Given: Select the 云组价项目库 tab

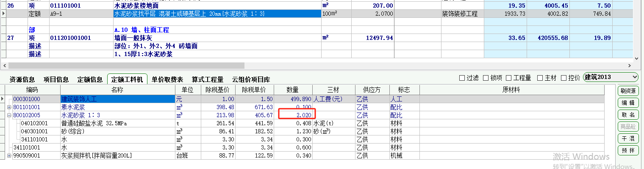Looking at the screenshot, I should (251, 79).
